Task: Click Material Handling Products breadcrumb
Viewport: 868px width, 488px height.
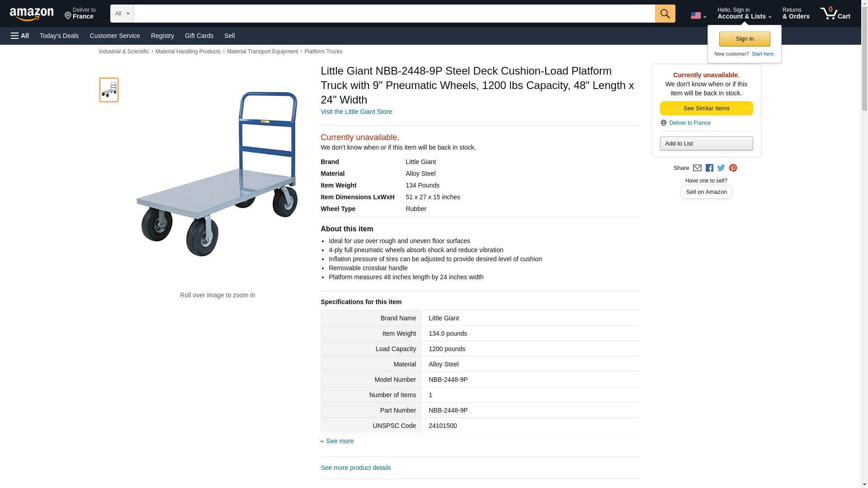Action: 188,52
